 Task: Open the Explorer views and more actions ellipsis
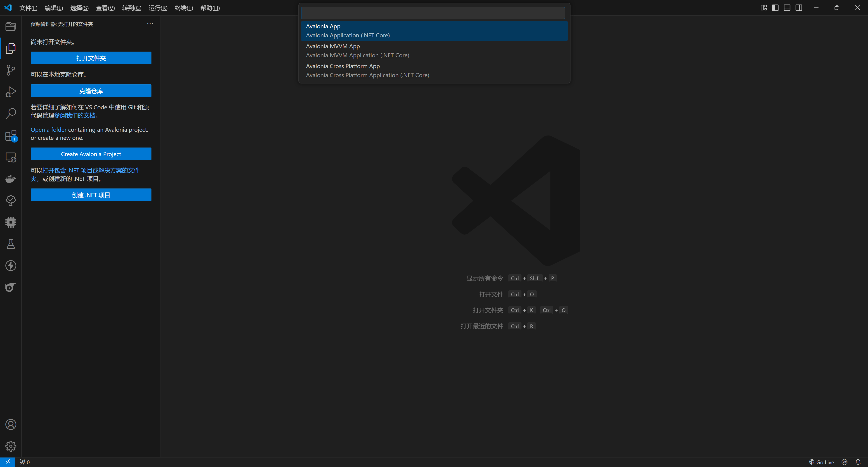[x=150, y=24]
